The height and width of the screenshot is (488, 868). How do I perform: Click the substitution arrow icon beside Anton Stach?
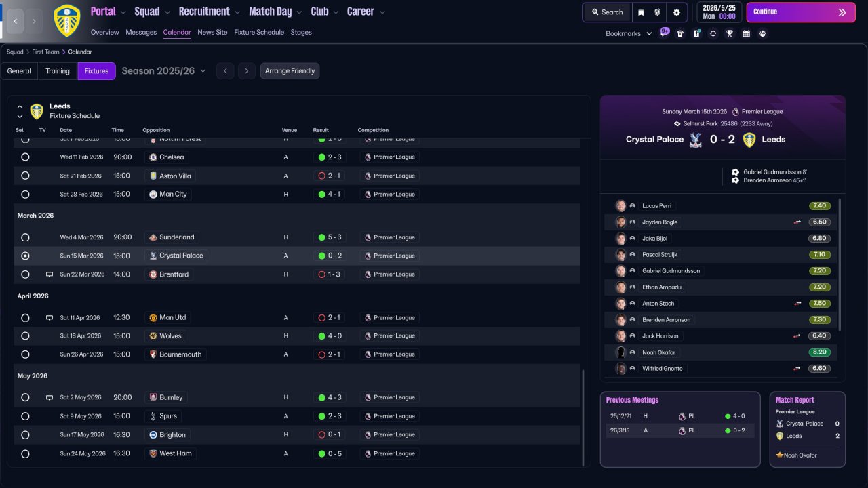click(797, 304)
